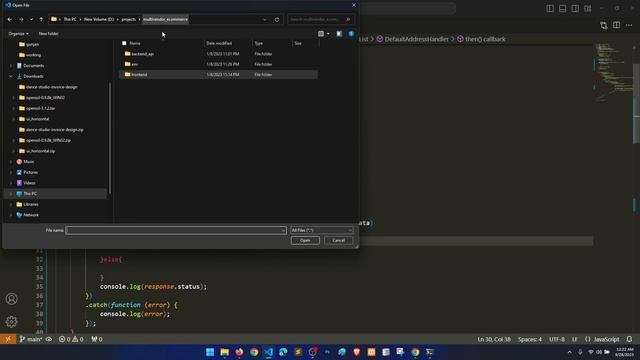
Task: Create a New folder
Action: 48,33
